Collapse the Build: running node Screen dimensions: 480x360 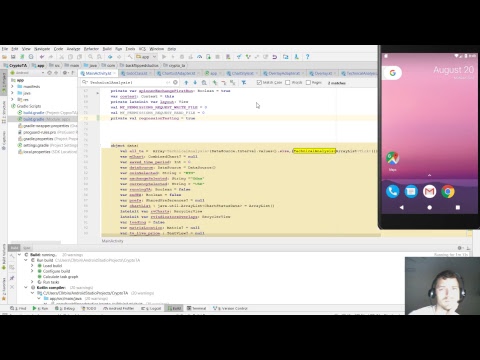(19, 255)
